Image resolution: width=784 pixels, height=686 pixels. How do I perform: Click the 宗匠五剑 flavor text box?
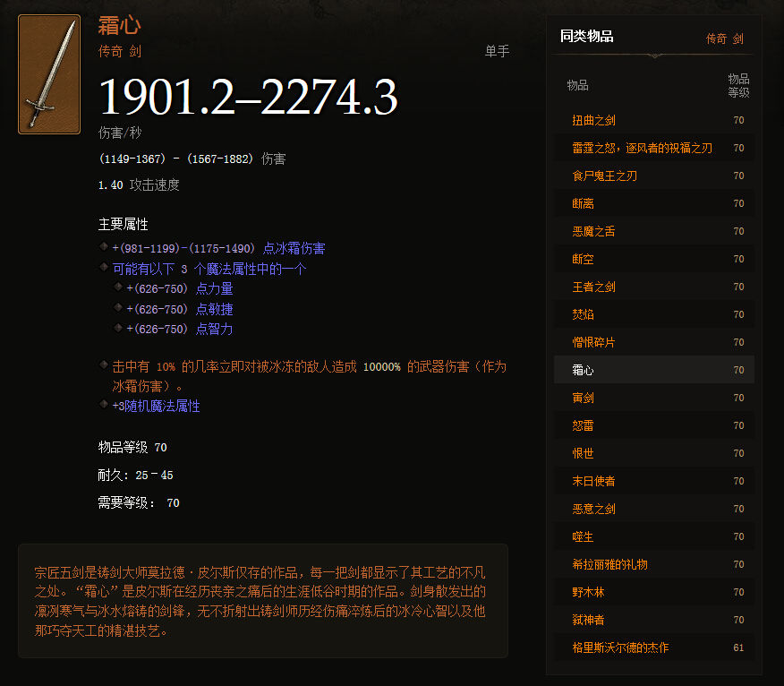point(263,600)
